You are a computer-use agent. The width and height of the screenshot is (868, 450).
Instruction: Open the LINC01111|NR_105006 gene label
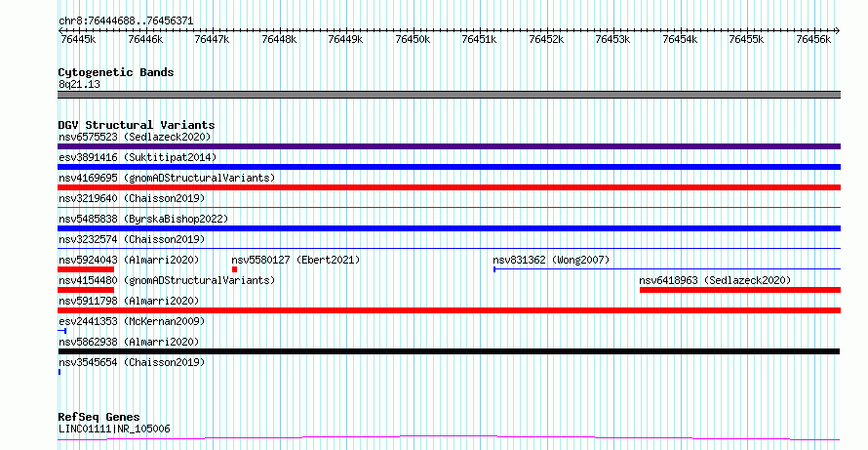click(114, 429)
